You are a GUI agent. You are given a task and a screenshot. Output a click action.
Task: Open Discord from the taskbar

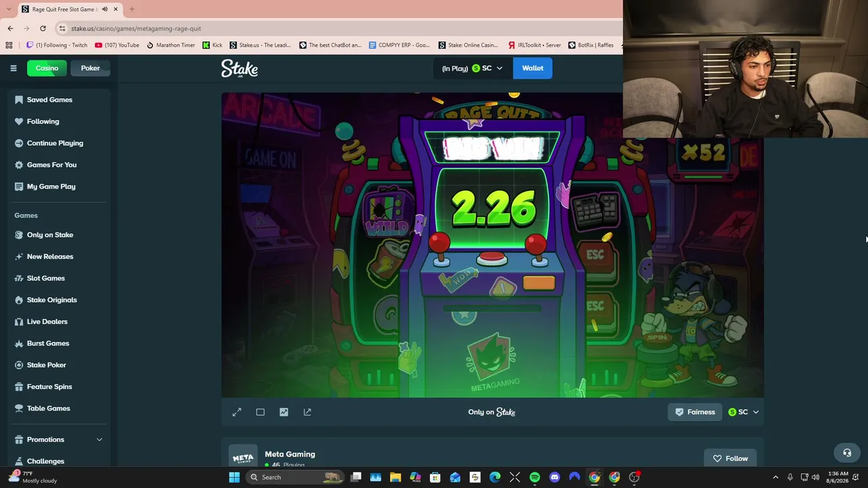pos(555,477)
